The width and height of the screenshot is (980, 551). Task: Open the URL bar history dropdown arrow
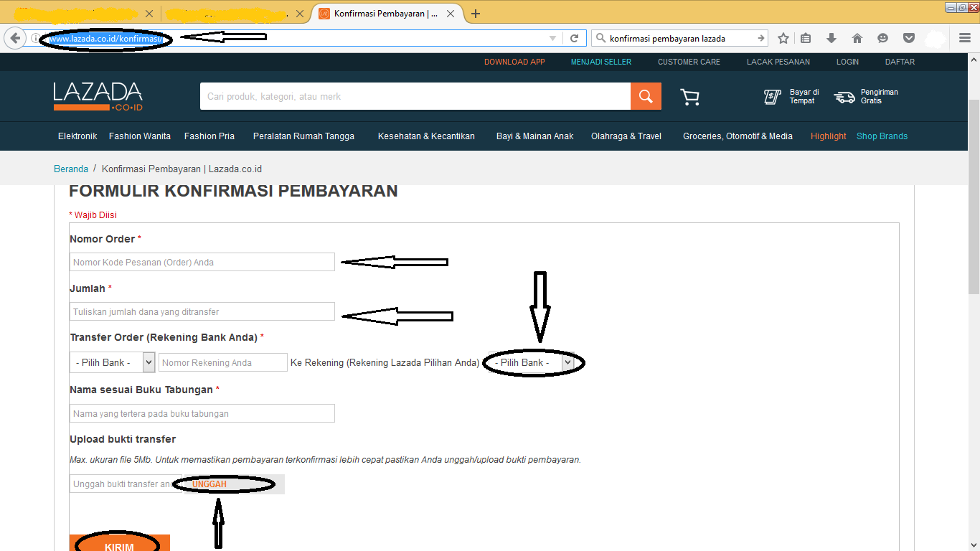[552, 38]
